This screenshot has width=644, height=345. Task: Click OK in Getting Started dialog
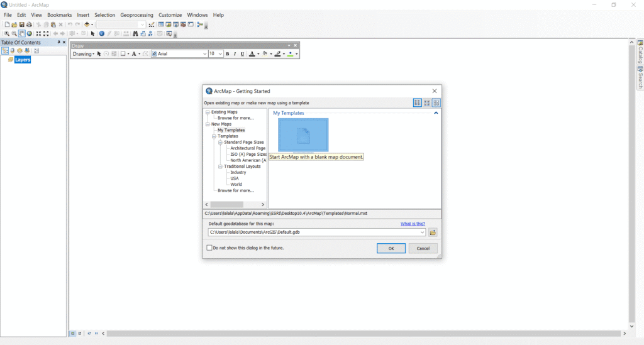click(391, 249)
